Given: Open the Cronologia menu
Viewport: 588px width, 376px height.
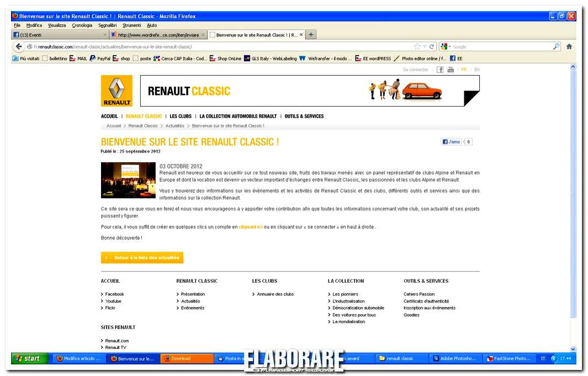Looking at the screenshot, I should [82, 25].
